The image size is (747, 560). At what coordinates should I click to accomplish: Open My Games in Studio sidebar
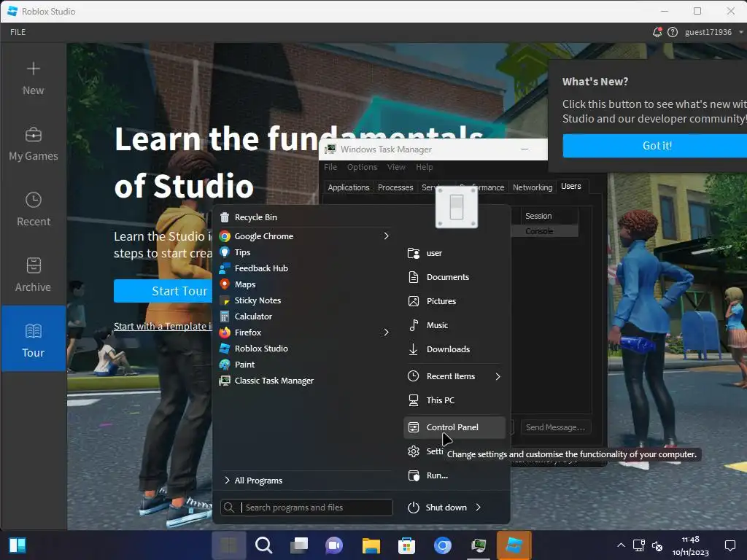33,144
